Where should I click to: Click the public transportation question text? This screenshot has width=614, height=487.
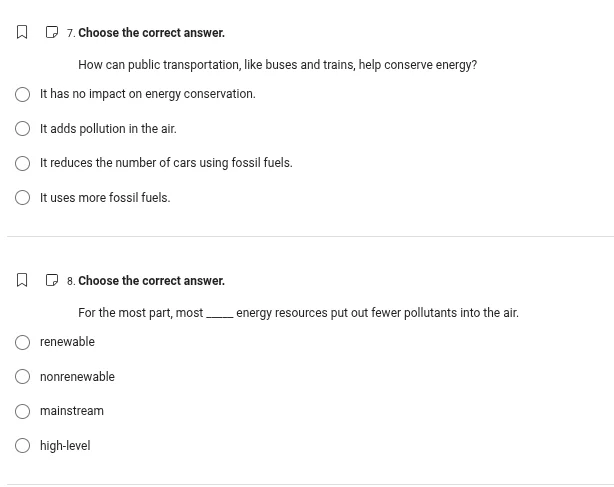tap(277, 65)
